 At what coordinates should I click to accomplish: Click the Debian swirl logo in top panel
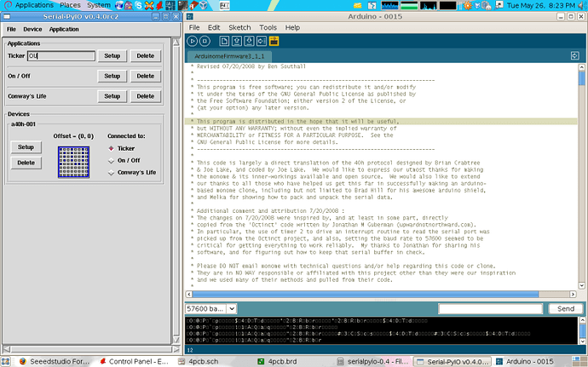point(8,5)
